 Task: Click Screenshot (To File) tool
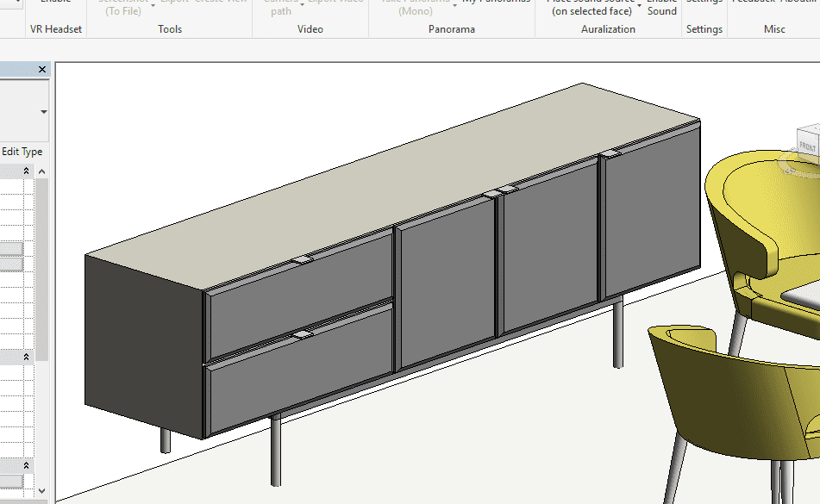click(x=124, y=9)
